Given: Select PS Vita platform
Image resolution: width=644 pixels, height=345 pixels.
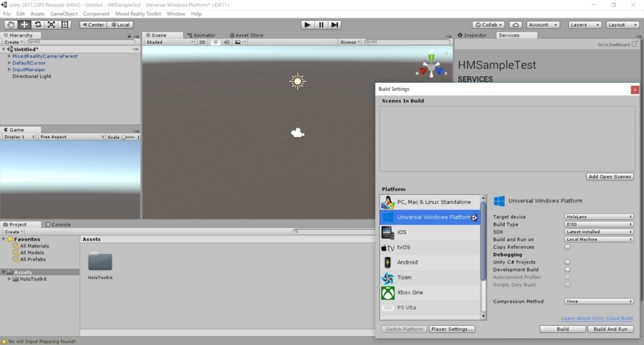Looking at the screenshot, I should point(430,307).
